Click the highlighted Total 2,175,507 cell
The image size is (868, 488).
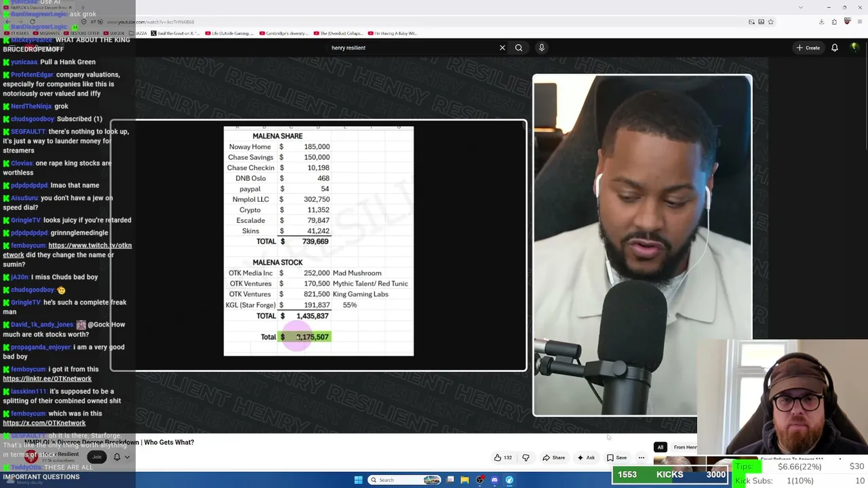[304, 337]
